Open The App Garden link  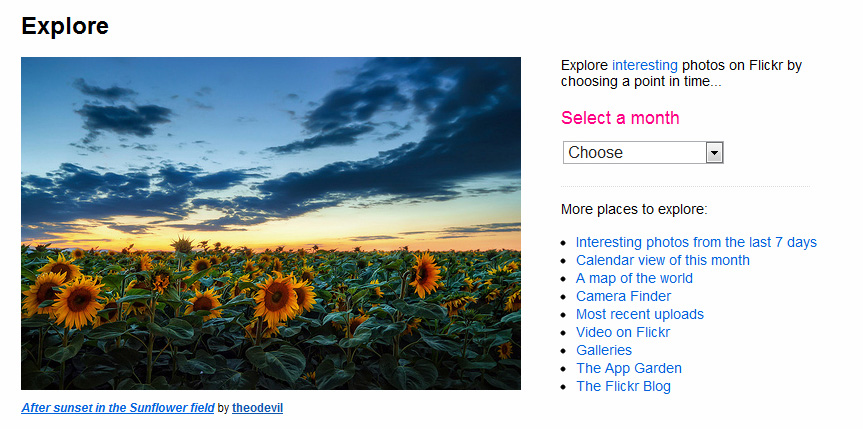[629, 368]
